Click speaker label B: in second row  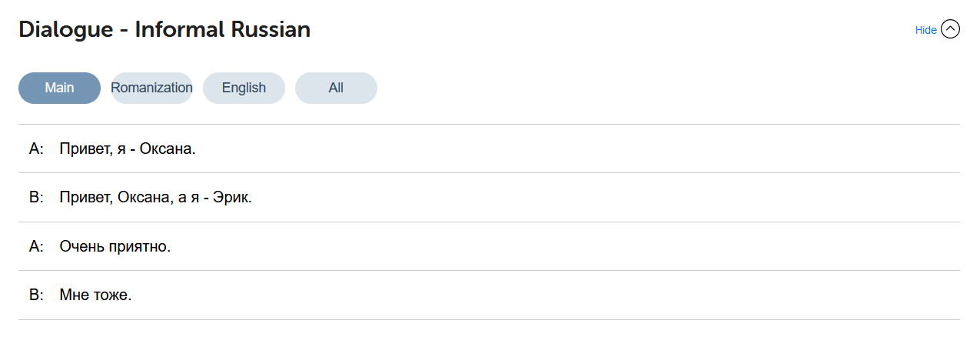[36, 198]
